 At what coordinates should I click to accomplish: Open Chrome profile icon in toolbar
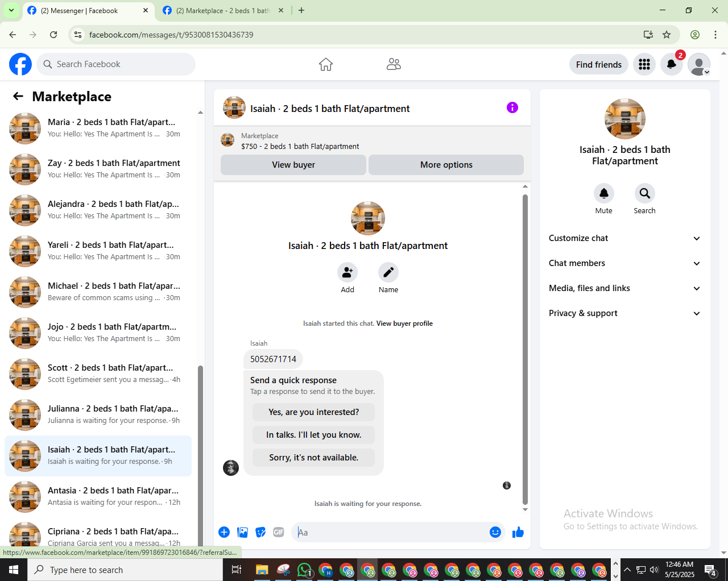tap(695, 35)
